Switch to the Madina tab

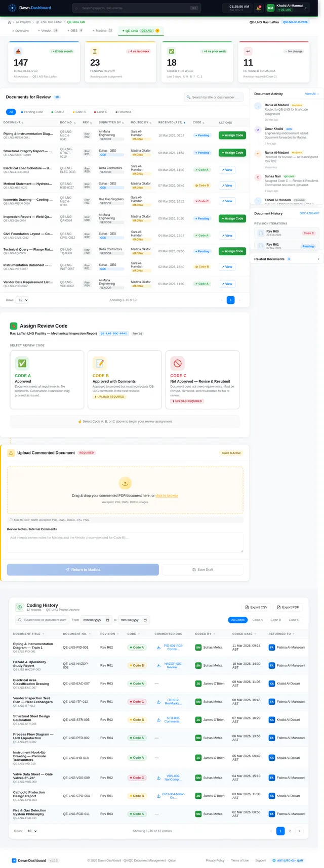(x=103, y=31)
